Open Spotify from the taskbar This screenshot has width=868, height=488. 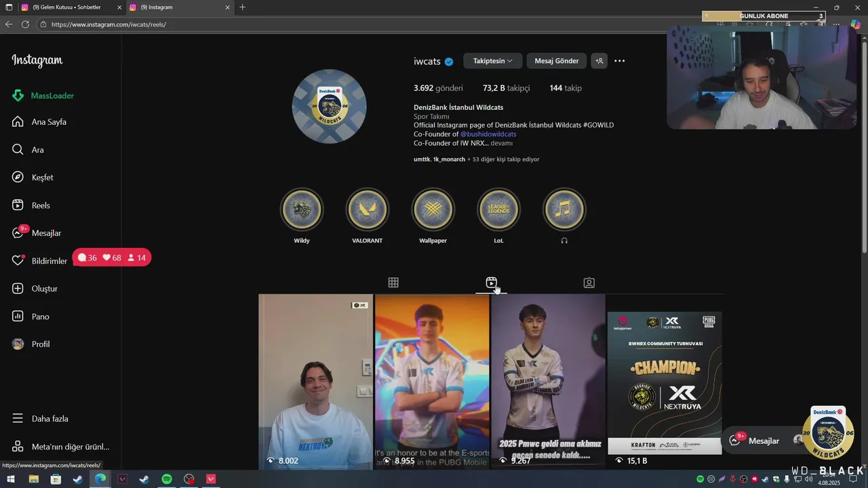(167, 479)
